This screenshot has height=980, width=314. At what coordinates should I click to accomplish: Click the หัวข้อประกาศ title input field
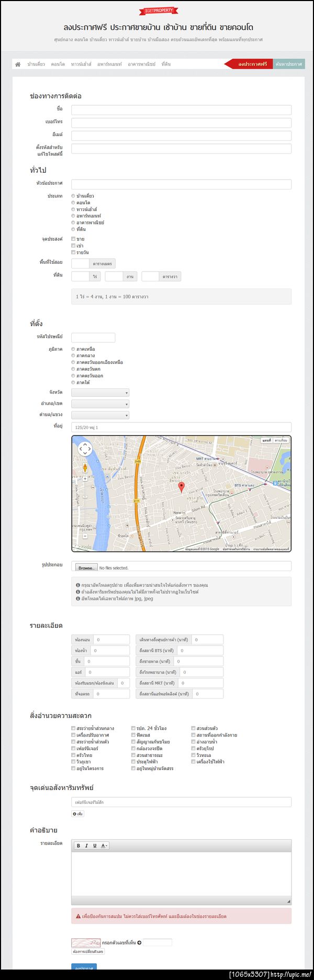tap(181, 184)
